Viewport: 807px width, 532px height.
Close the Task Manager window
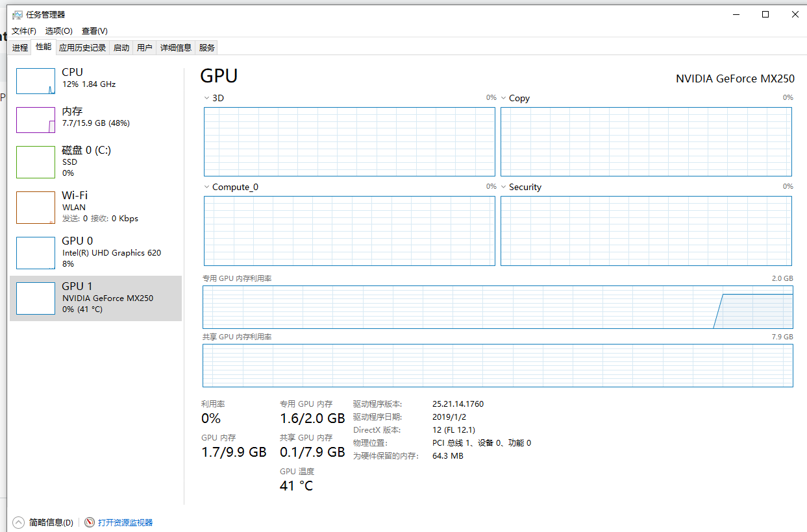(x=795, y=14)
